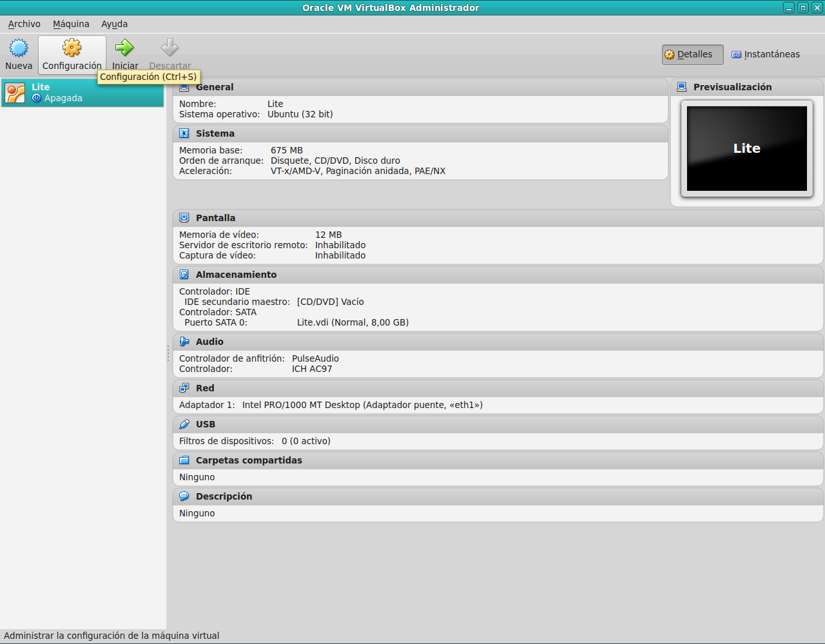The image size is (825, 644).
Task: Click the '0 (0 activo)' USB filters value
Action: click(x=306, y=441)
